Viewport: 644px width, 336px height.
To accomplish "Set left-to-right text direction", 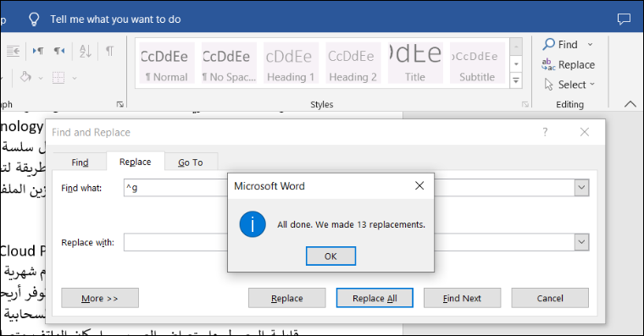I will (38, 51).
